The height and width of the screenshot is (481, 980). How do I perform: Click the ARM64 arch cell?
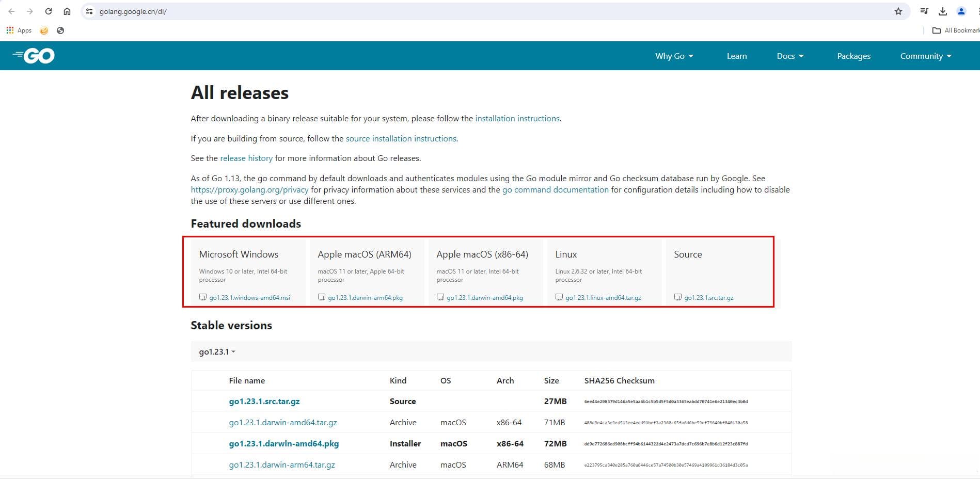[510, 465]
